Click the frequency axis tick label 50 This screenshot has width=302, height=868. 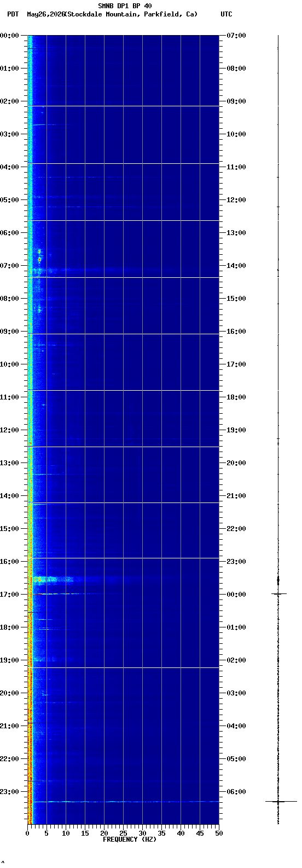[x=219, y=833]
